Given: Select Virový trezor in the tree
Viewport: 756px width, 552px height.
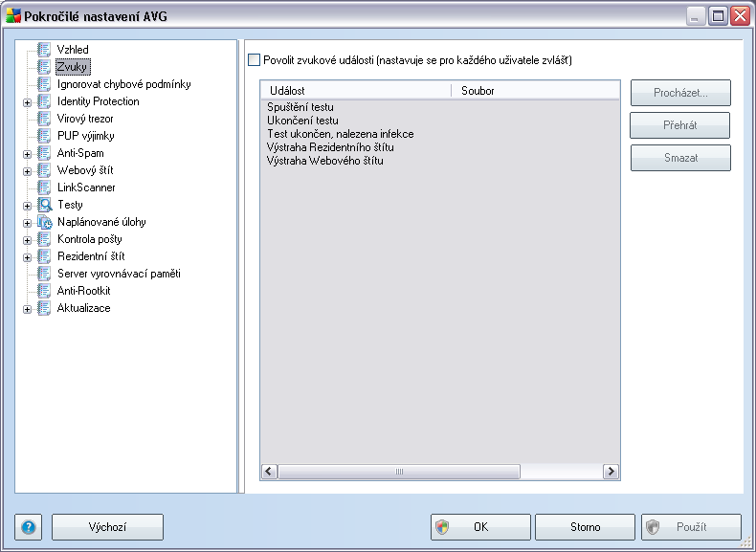Looking at the screenshot, I should pos(85,118).
